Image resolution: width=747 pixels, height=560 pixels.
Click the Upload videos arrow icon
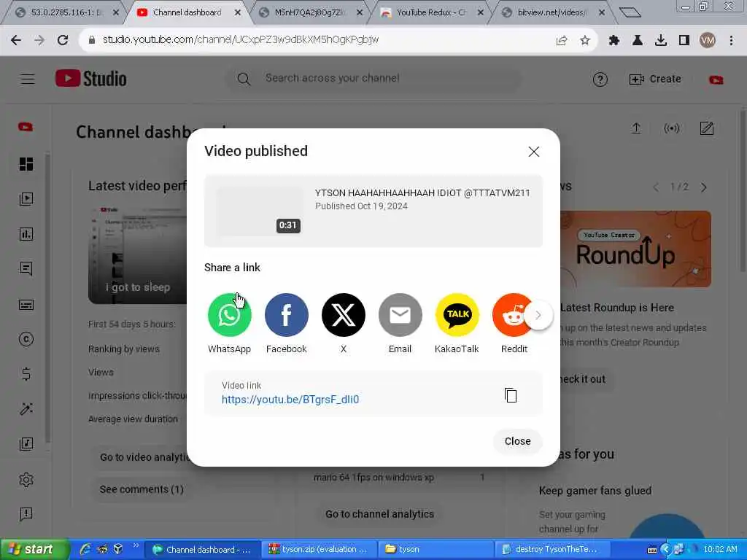tap(636, 128)
